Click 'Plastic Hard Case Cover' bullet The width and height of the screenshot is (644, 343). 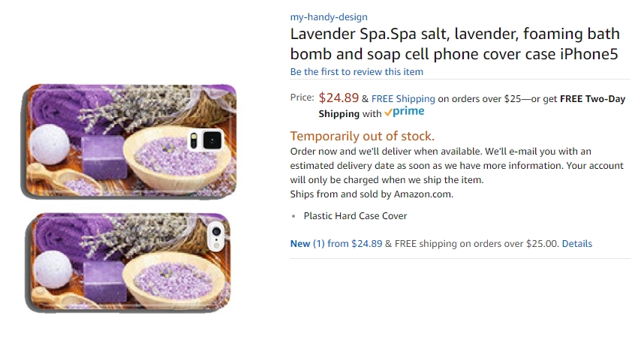(355, 216)
